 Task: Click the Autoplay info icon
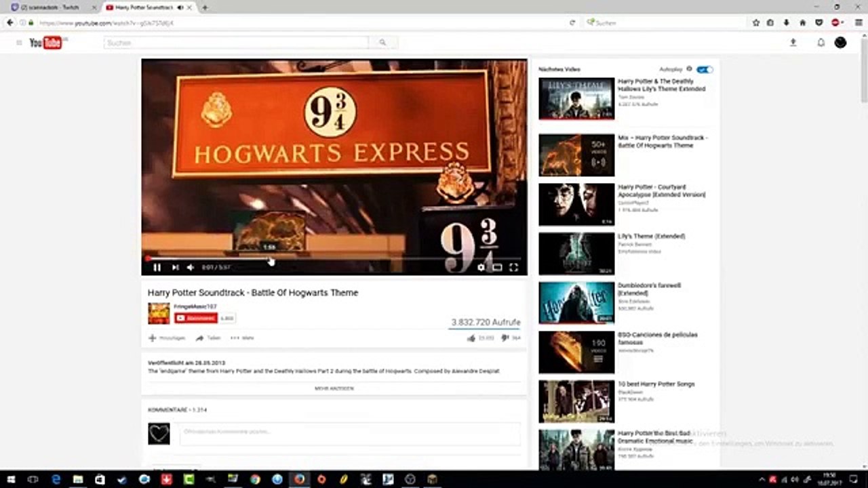coord(690,69)
